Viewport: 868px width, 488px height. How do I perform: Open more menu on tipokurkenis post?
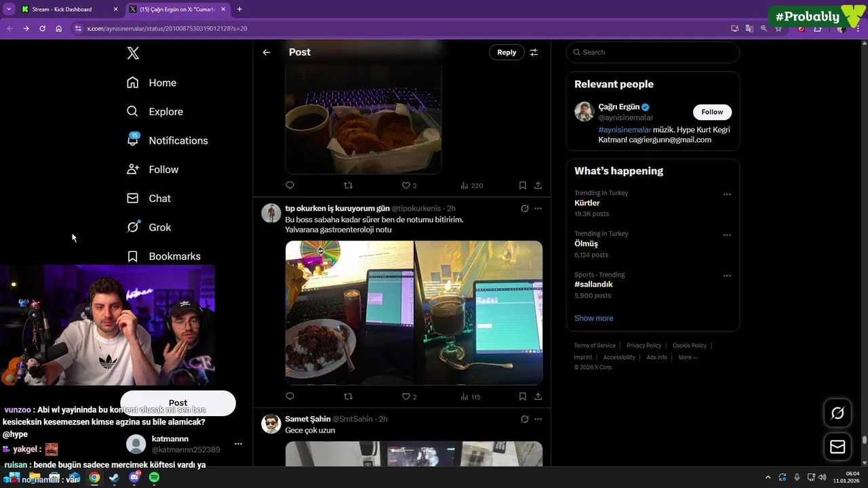click(538, 208)
